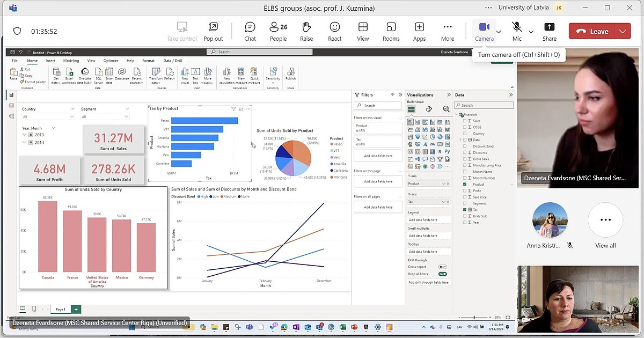Open the Rooms breakout panel
The width and height of the screenshot is (644, 338).
click(391, 31)
